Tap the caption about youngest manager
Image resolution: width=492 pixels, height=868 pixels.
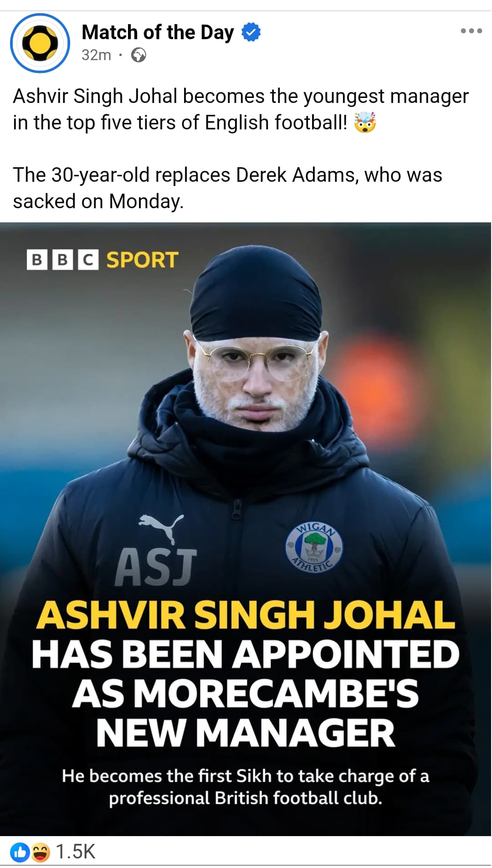coord(241,109)
